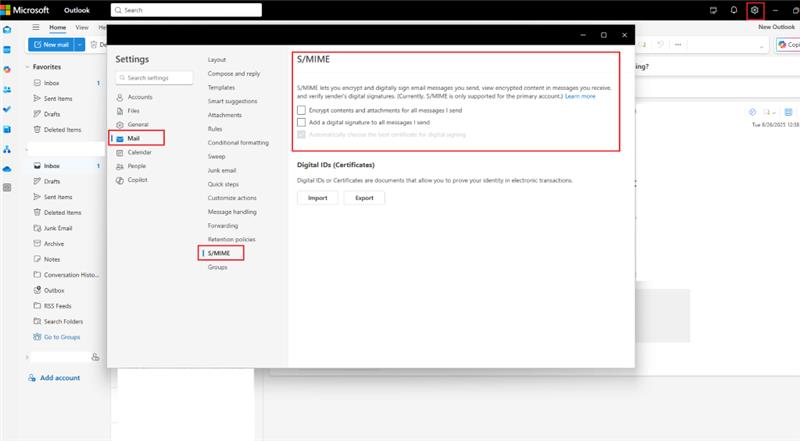The width and height of the screenshot is (800, 441).
Task: Open the org chart app in left rail
Action: [x=7, y=150]
